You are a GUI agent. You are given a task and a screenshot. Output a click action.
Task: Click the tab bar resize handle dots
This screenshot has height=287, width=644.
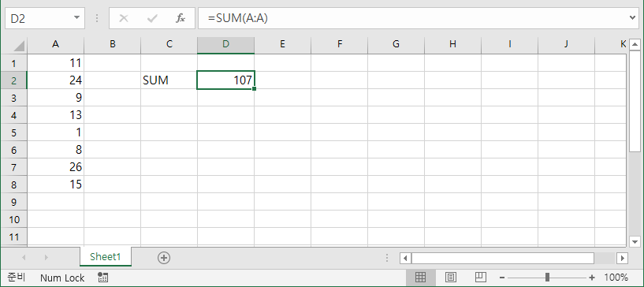point(387,258)
